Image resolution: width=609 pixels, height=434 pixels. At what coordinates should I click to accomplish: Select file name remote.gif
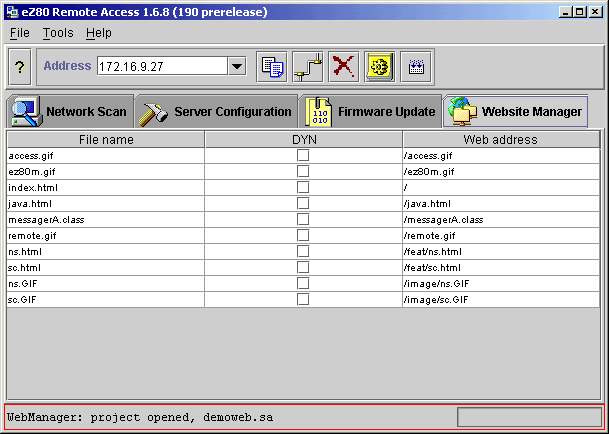coord(32,235)
